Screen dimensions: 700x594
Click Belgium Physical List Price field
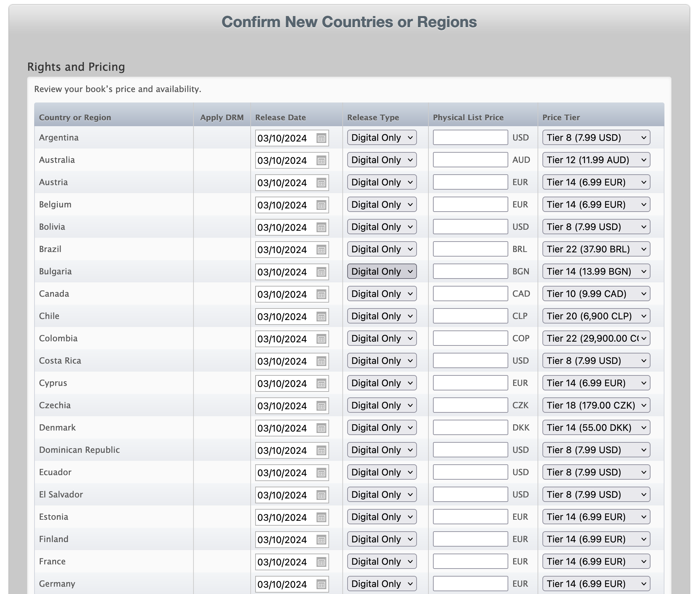(470, 205)
